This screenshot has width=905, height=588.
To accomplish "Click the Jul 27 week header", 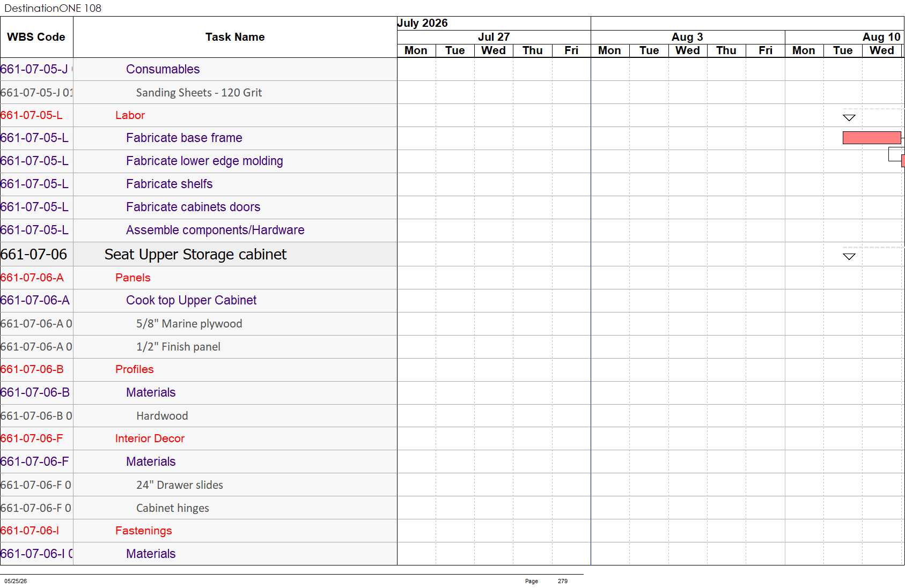I will tap(494, 37).
